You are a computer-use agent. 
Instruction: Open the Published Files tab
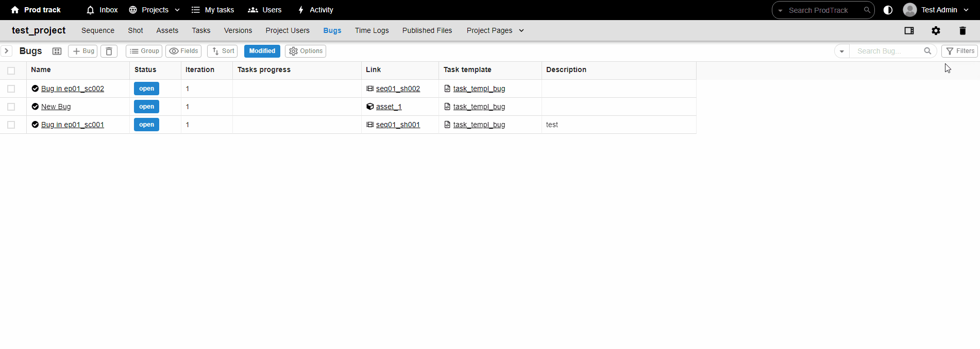[427, 30]
